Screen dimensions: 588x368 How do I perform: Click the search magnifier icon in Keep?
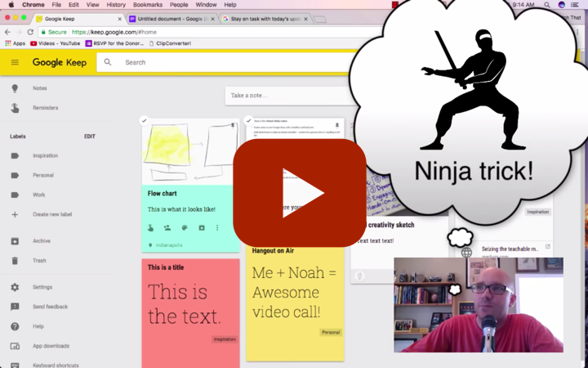(108, 62)
